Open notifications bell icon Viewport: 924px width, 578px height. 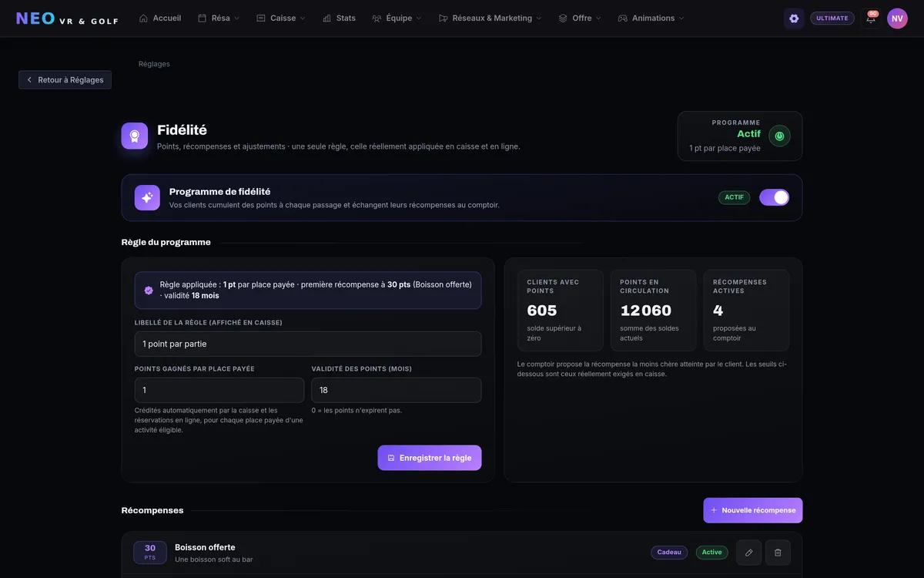(871, 18)
